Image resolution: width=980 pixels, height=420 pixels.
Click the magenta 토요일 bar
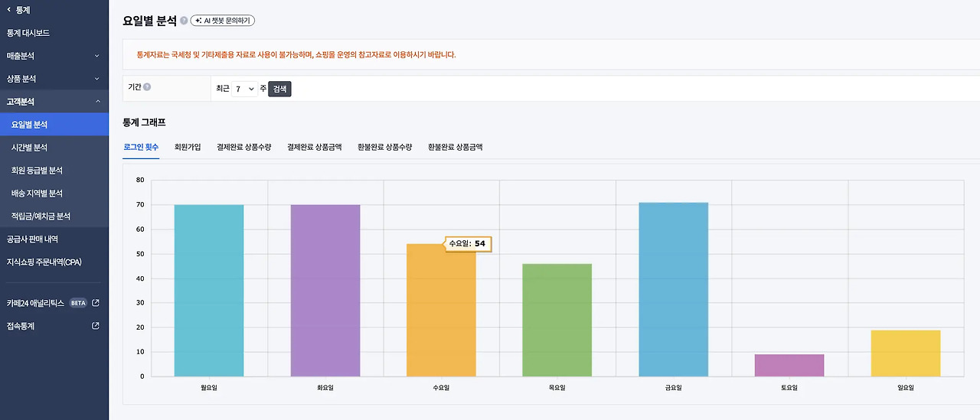(x=789, y=366)
